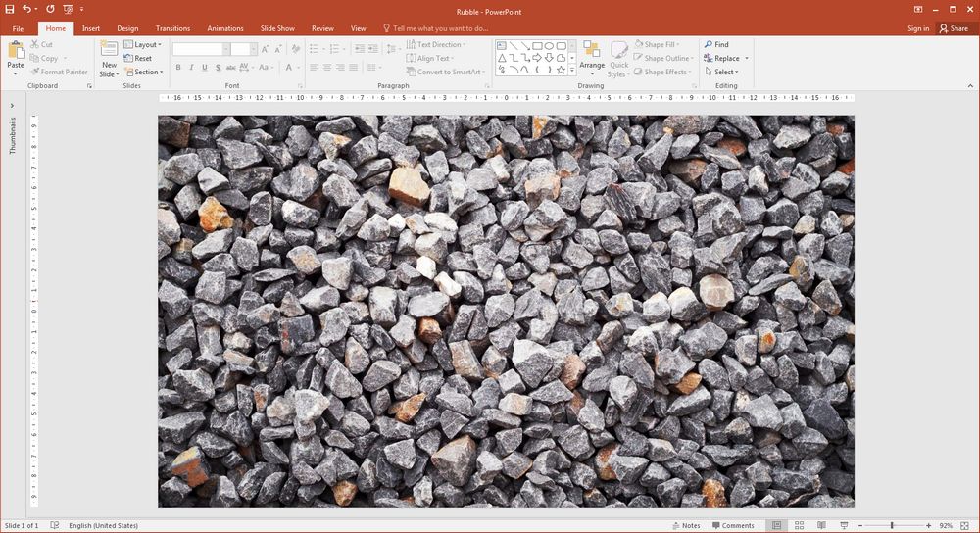Toggle Underline formatting
This screenshot has height=533, width=980.
click(205, 67)
